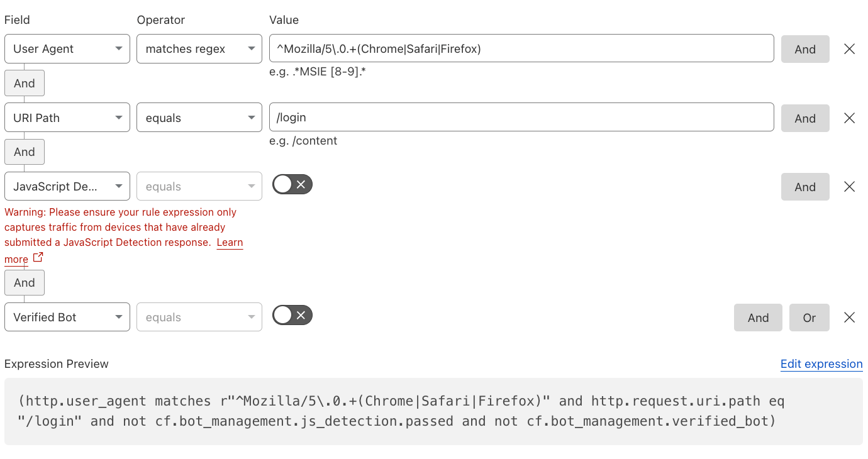The image size is (868, 459).
Task: Open the matches regex operator dropdown
Action: click(199, 49)
